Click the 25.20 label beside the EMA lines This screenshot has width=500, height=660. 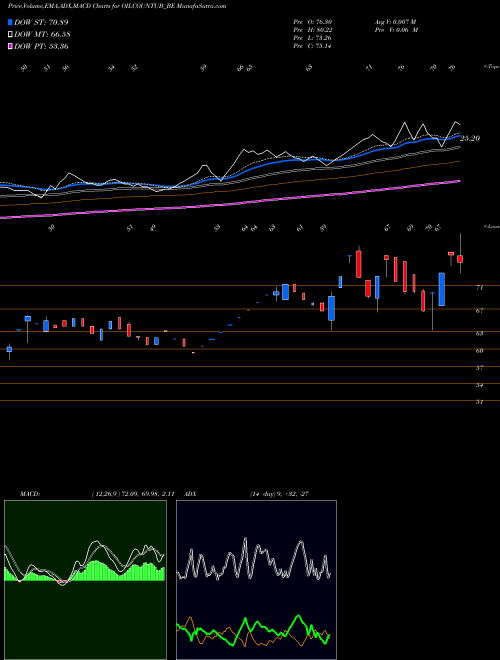click(470, 138)
